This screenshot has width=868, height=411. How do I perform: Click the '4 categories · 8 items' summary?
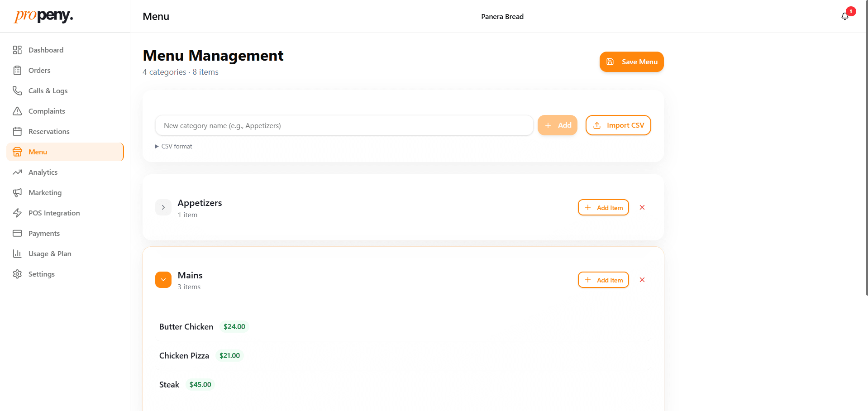pos(181,72)
